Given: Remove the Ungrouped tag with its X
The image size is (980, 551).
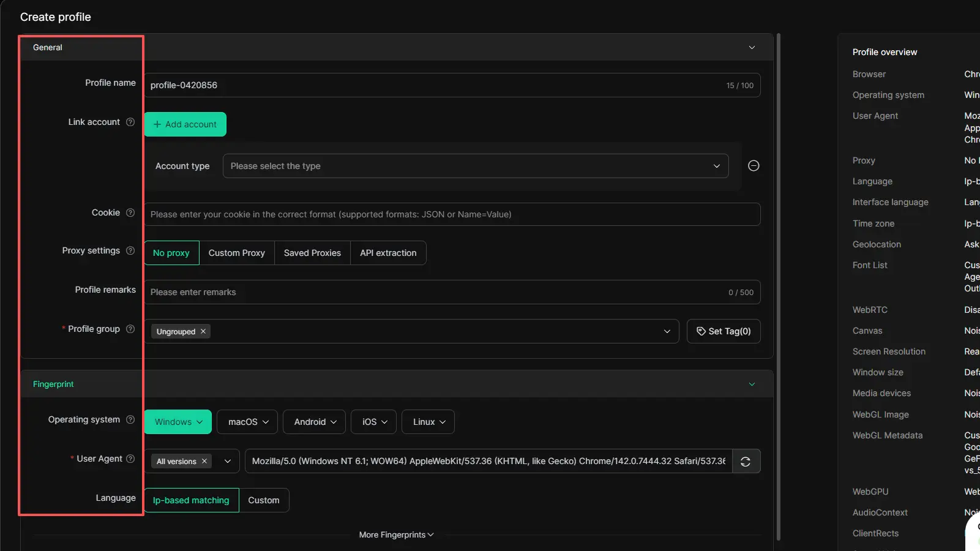Looking at the screenshot, I should coord(203,331).
